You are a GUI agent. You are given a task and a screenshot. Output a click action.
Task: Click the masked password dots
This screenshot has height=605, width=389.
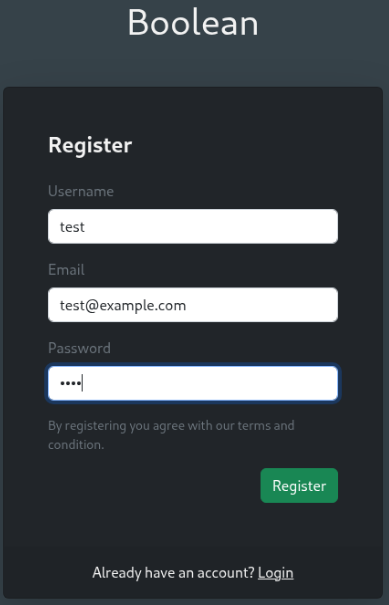[70, 383]
